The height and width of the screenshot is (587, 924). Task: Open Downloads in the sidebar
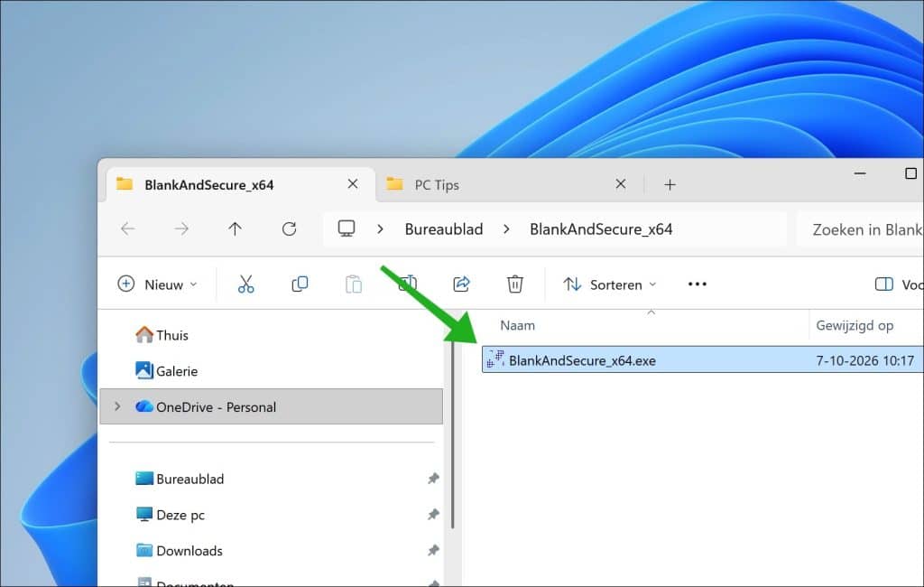[180, 550]
